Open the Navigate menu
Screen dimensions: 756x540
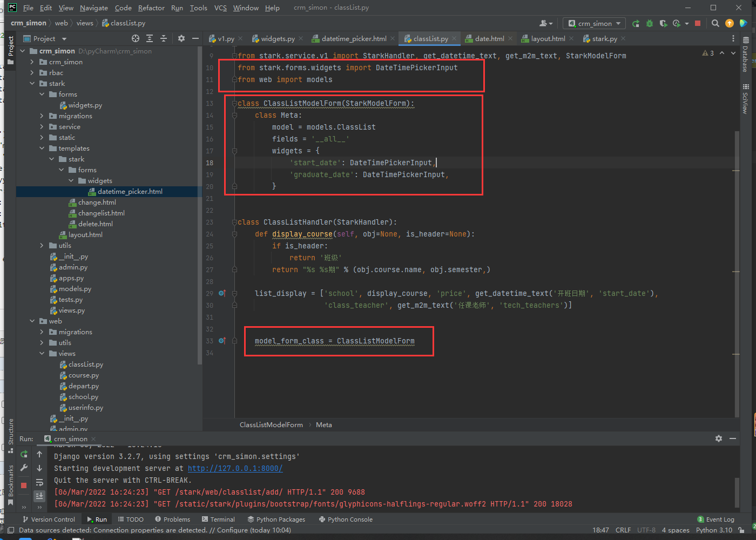tap(94, 8)
